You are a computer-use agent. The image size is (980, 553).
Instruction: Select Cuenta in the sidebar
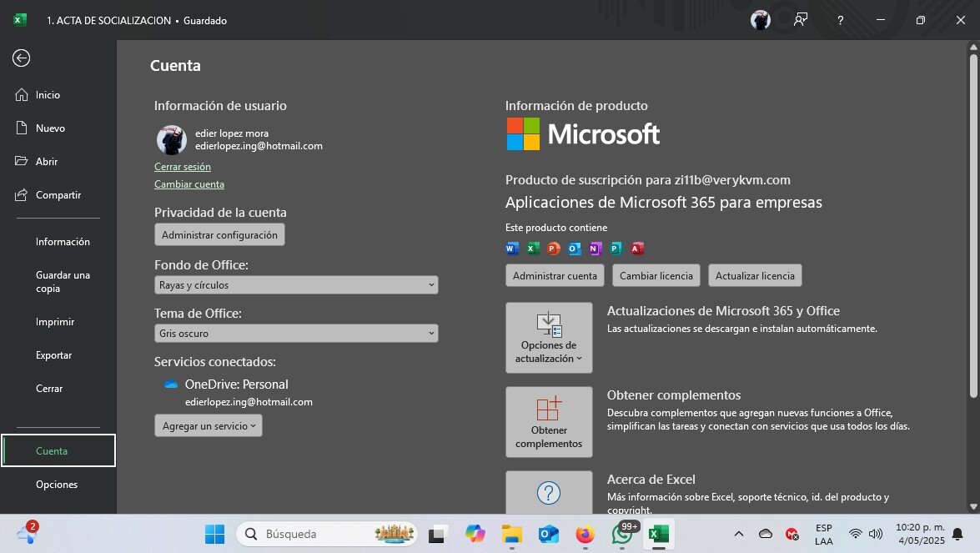[x=58, y=450]
